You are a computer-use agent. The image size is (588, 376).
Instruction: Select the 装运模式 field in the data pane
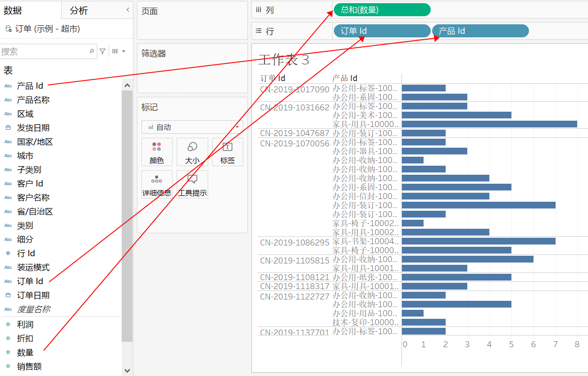33,267
